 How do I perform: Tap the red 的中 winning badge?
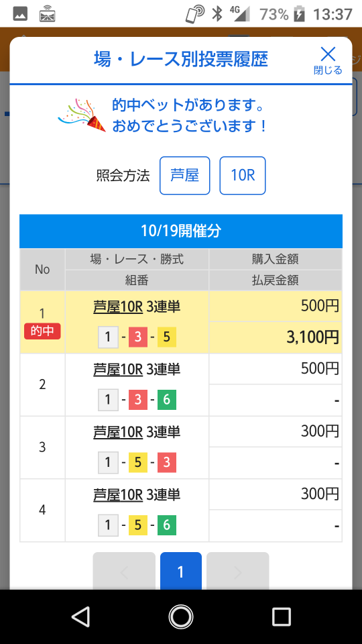tap(42, 331)
